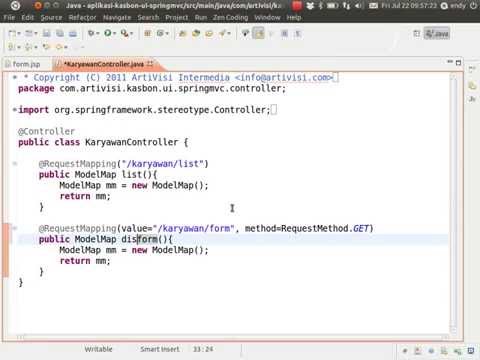
Task: Click the Debug bug toolbar icon
Action: (91, 33)
